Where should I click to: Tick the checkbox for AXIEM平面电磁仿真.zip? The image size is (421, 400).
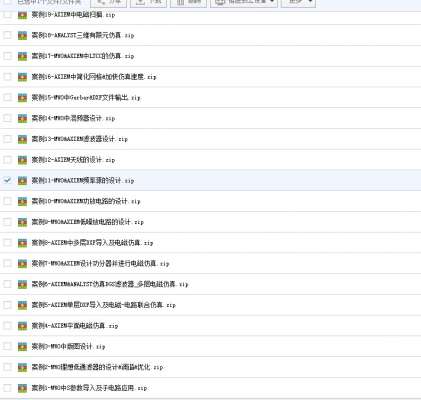point(7,325)
